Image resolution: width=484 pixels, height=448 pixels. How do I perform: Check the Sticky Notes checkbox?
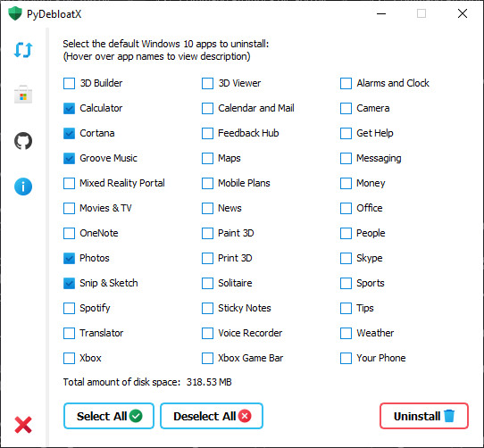[207, 308]
